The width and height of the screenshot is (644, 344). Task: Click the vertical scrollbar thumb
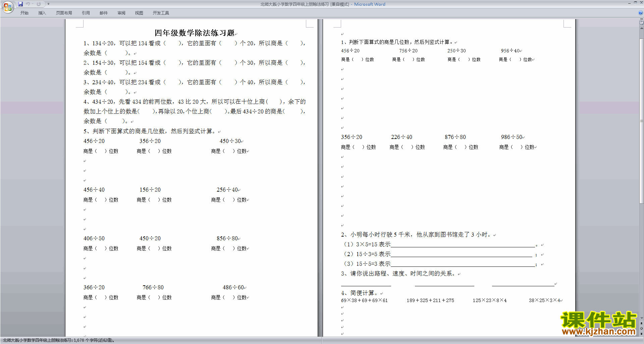pyautogui.click(x=641, y=121)
